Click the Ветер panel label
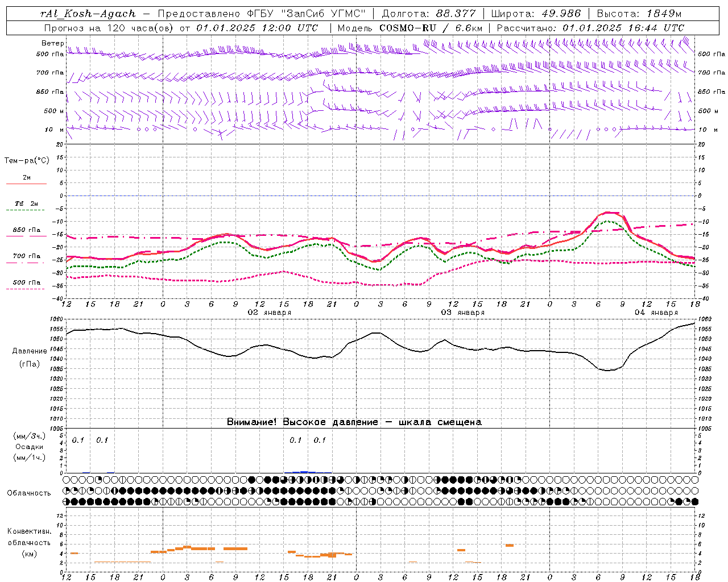This screenshot has width=728, height=582. (x=52, y=43)
